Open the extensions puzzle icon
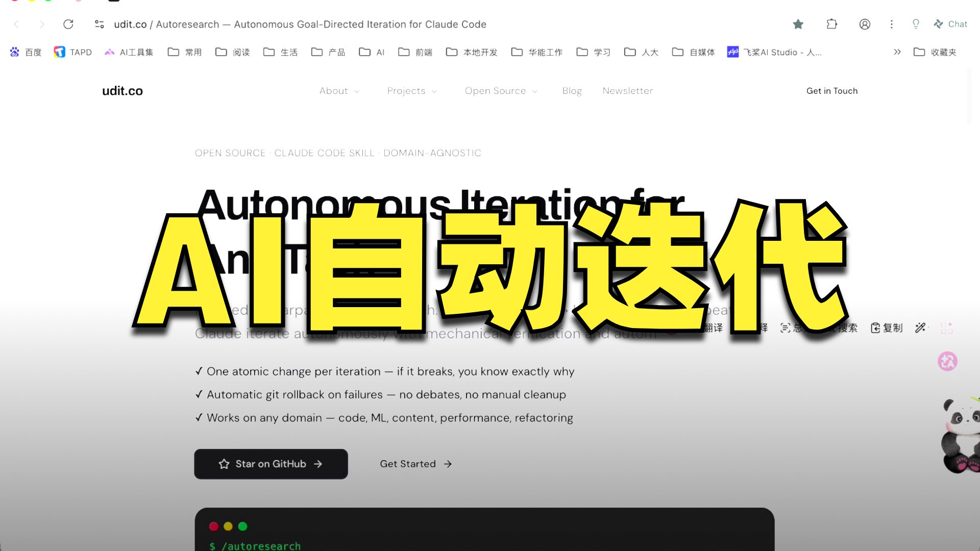Viewport: 980px width, 551px height. click(832, 24)
